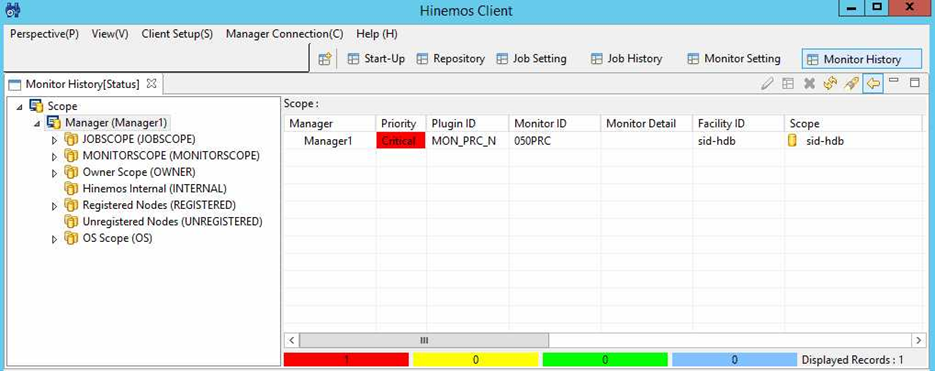Click the gray table-details toolbar icon

(788, 84)
